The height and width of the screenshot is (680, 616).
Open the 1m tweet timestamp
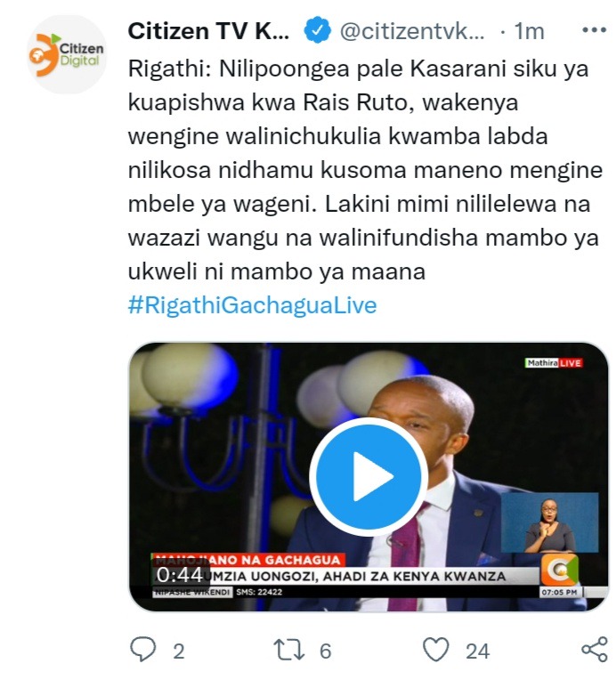[x=529, y=31]
